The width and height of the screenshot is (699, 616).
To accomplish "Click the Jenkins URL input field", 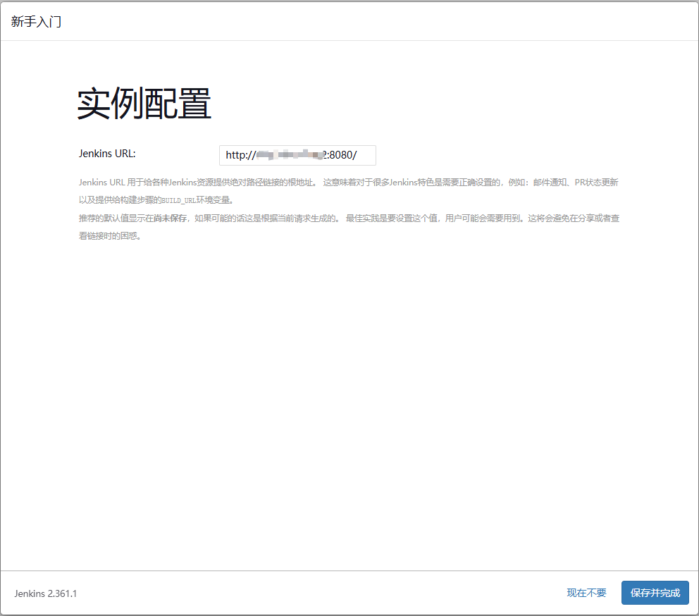I will point(297,155).
